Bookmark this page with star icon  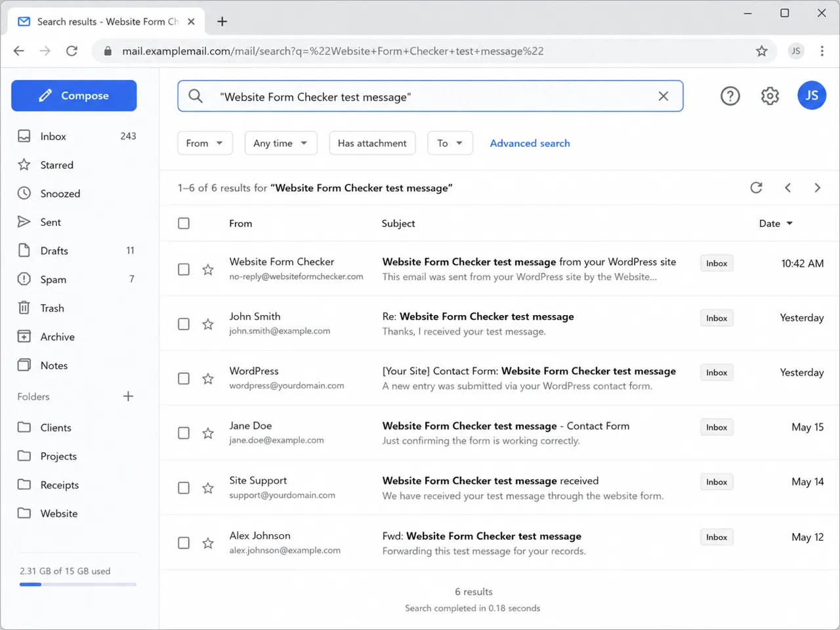point(761,51)
